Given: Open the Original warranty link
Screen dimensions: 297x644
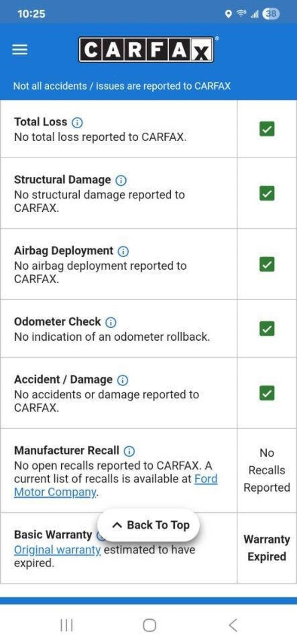Looking at the screenshot, I should [x=57, y=550].
